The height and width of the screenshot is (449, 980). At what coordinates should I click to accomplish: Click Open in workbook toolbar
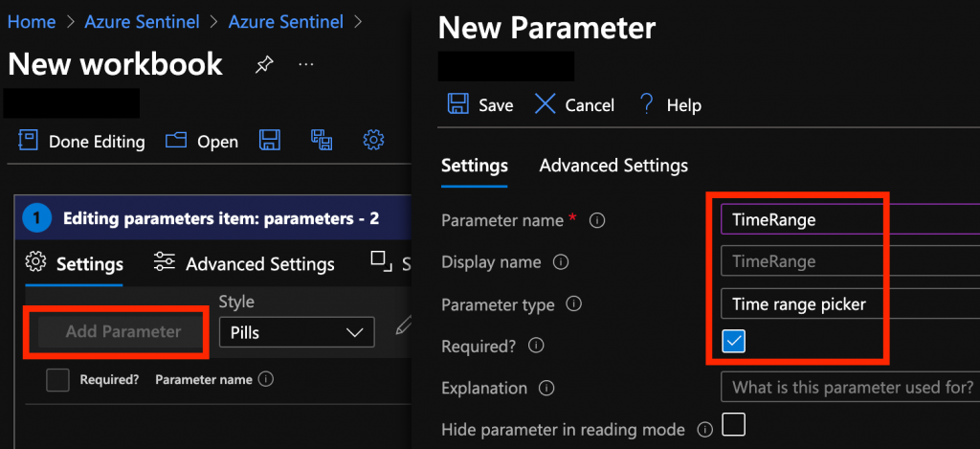click(x=201, y=142)
